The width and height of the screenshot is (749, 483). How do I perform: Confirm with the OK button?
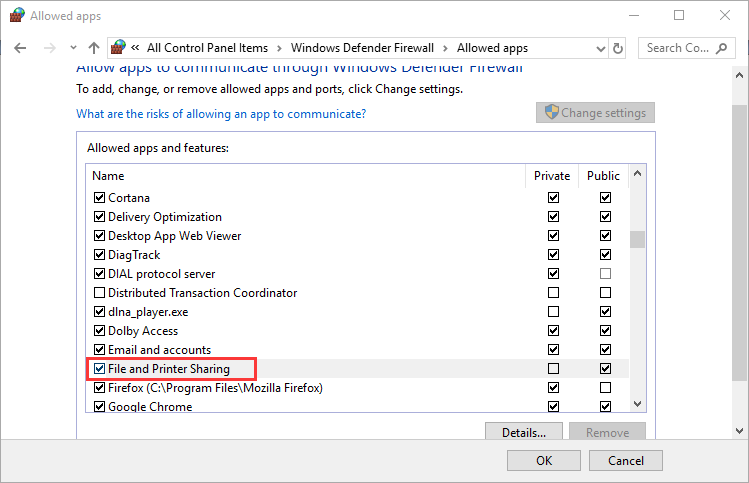(x=544, y=461)
